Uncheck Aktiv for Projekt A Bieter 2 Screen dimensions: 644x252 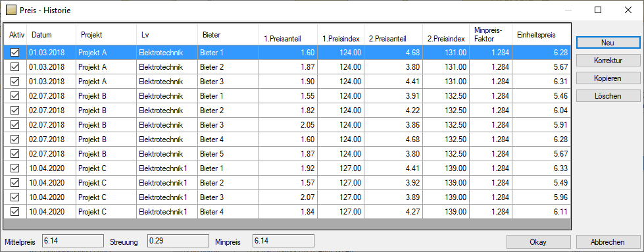coord(14,66)
